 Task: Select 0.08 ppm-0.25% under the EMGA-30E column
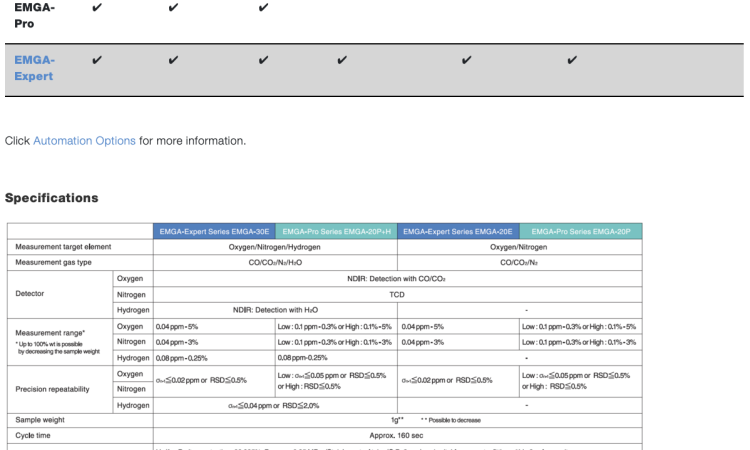182,358
